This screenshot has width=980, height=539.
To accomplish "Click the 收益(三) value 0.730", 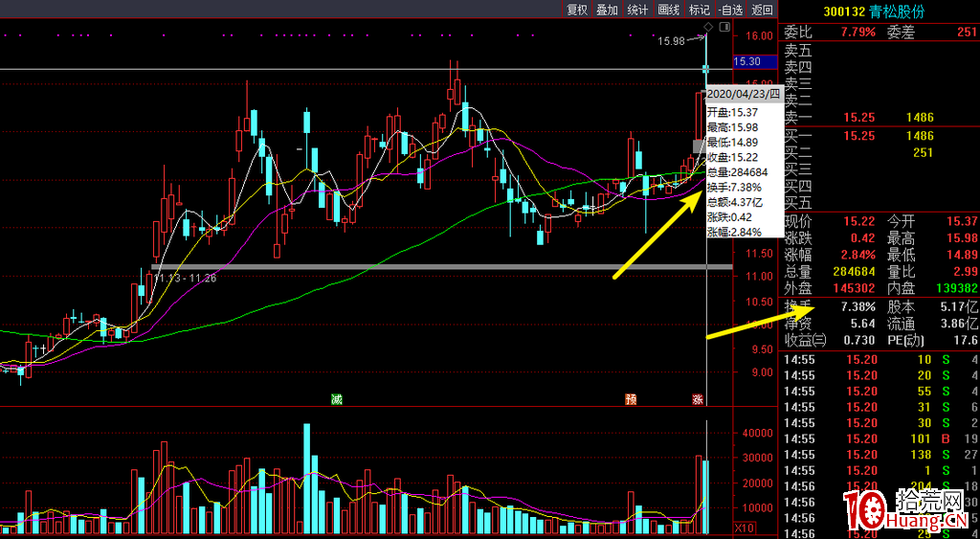I will [859, 341].
